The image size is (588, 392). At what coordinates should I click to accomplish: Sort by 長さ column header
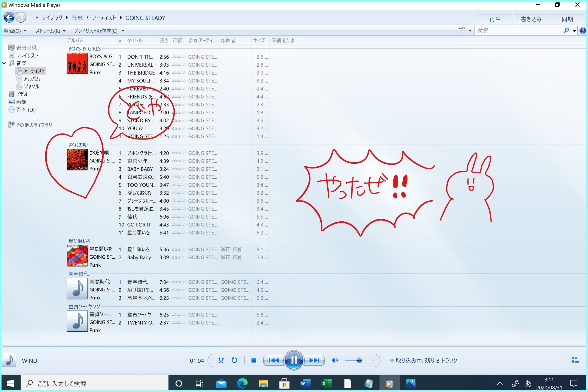coord(164,40)
